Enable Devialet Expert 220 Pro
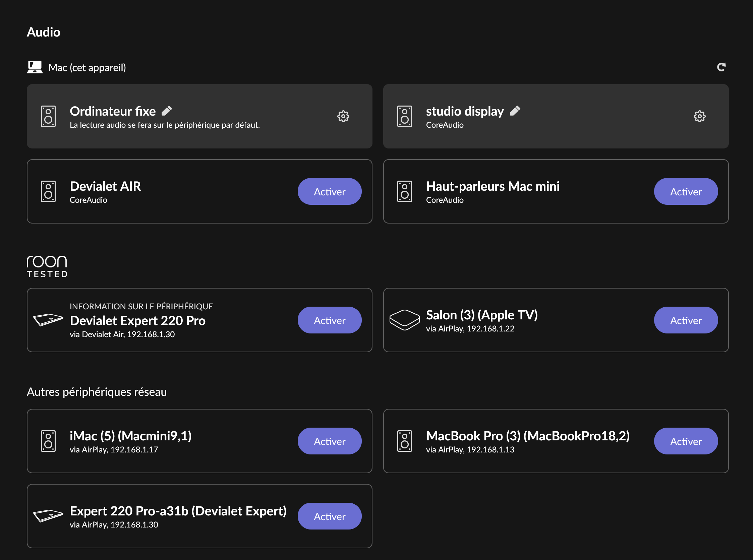This screenshot has height=560, width=753. tap(329, 320)
